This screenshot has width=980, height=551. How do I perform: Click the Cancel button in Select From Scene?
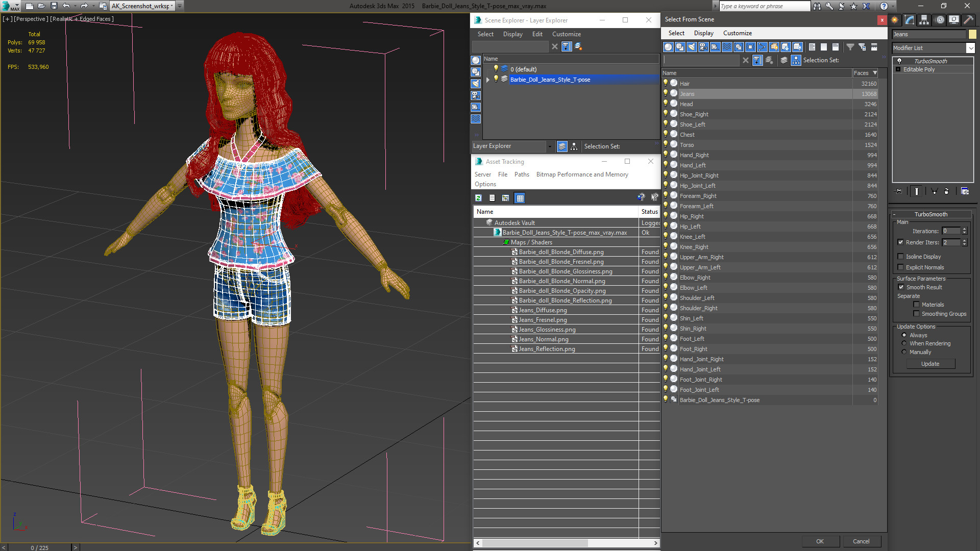[x=861, y=541]
